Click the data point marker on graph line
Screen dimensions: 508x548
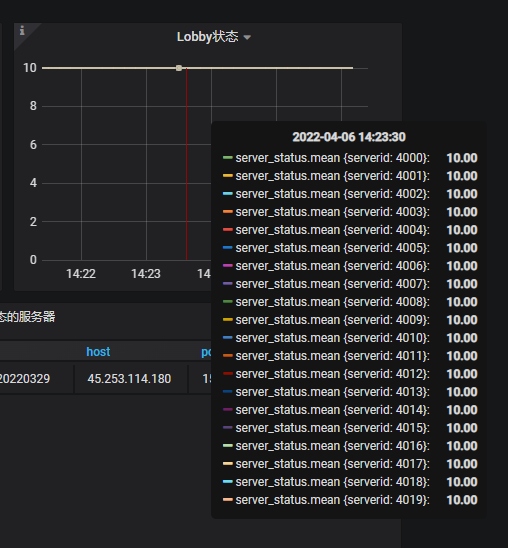tap(179, 68)
